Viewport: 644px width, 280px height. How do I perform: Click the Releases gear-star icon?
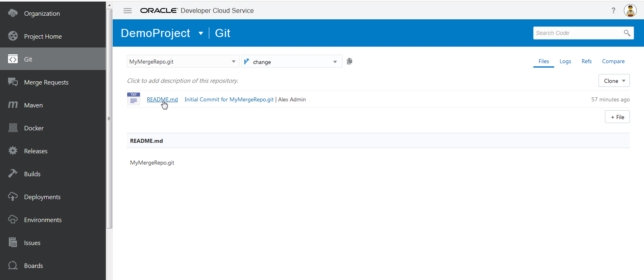tap(13, 150)
